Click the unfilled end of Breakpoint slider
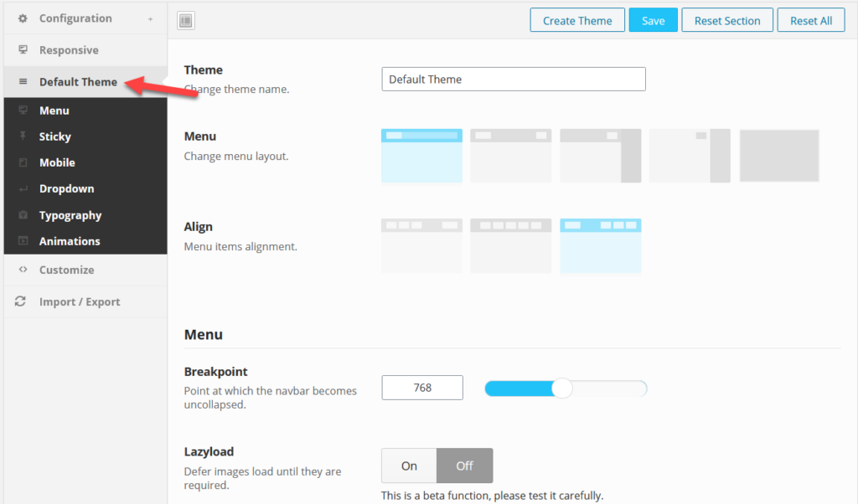Viewport: 858px width, 504px height. pos(610,388)
